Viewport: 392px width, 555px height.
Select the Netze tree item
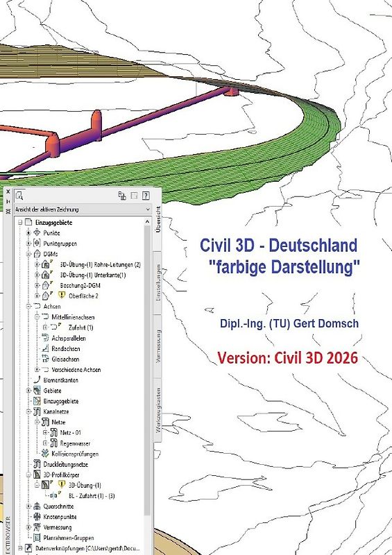click(x=58, y=422)
